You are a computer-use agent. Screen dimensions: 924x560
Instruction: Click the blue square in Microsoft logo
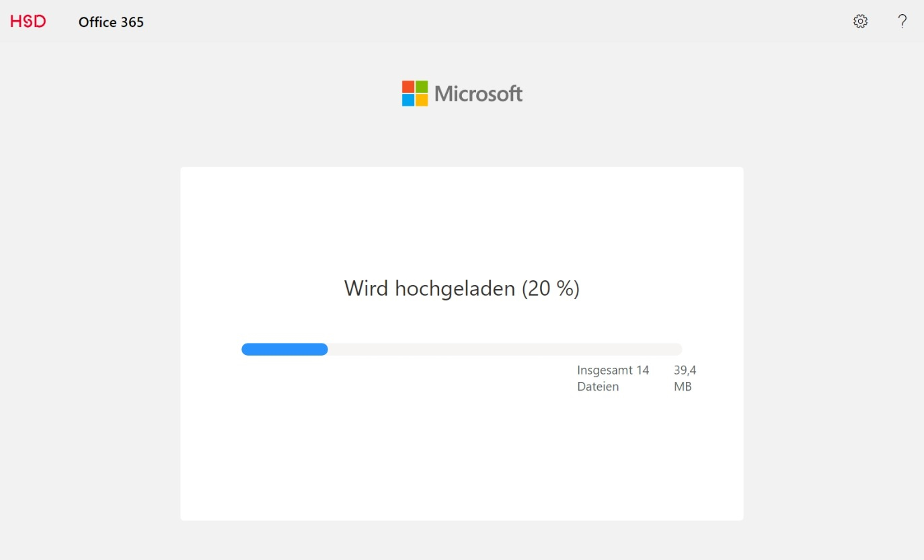click(408, 100)
